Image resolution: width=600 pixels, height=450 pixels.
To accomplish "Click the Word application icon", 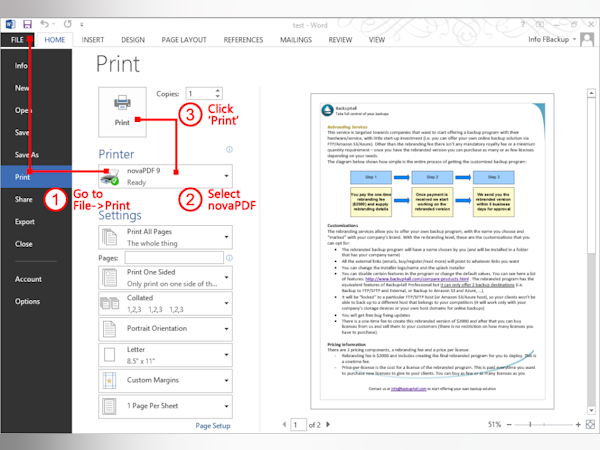I will [10, 24].
